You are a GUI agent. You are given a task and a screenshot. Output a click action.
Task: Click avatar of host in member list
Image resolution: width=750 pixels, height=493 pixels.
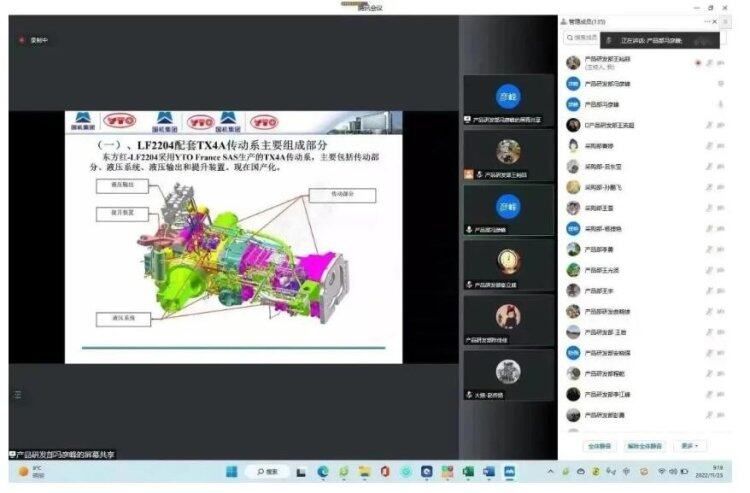(573, 63)
